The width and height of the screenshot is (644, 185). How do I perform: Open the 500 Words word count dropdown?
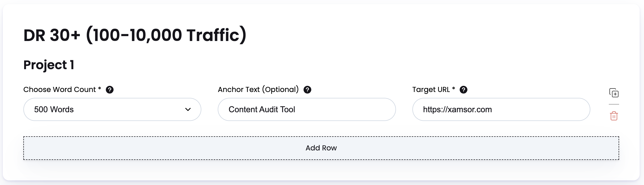tap(112, 109)
